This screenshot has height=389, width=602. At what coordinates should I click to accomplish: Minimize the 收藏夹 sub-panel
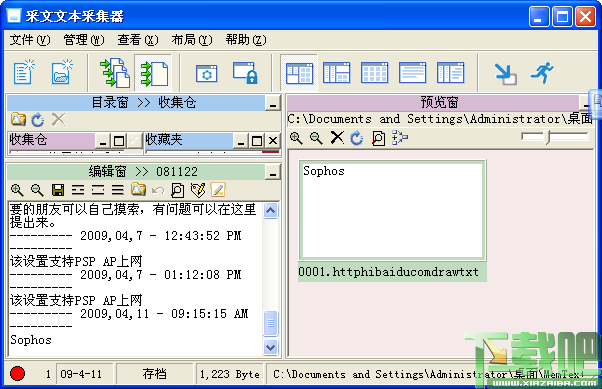pos(241,141)
